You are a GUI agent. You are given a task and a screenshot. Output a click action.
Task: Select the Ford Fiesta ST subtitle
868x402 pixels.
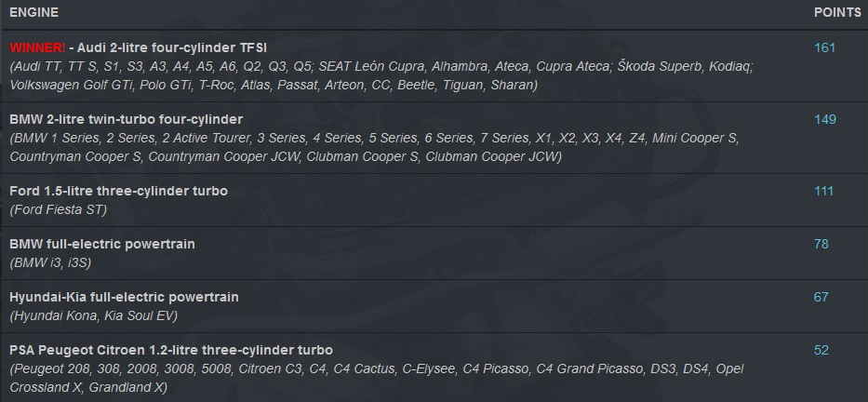[58, 210]
